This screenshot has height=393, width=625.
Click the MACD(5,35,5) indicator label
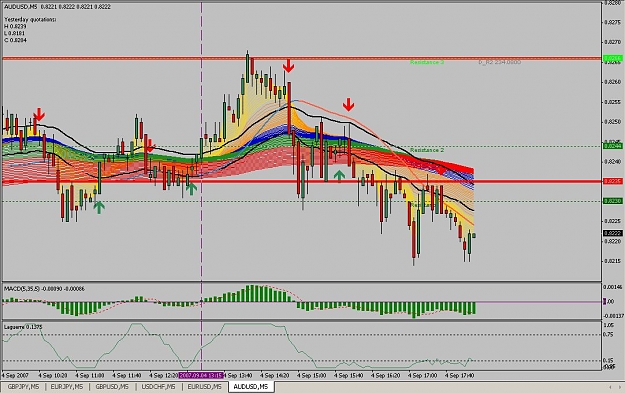[44, 289]
